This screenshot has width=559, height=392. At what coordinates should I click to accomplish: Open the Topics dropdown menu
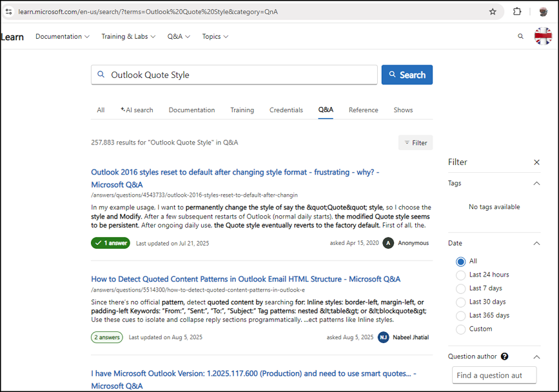[x=215, y=36]
